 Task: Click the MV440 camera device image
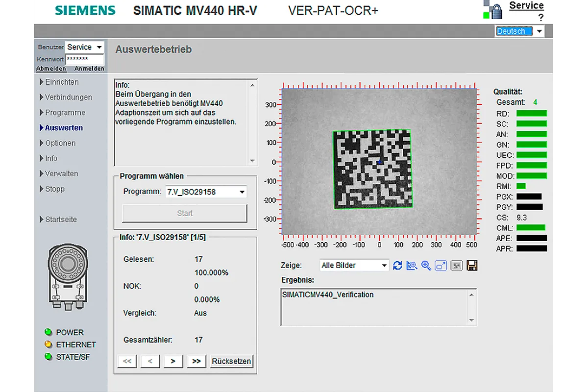[x=68, y=278]
